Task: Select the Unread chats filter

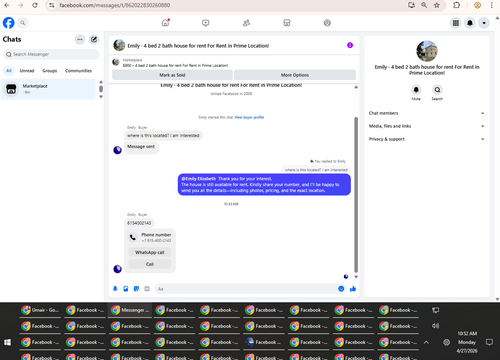Action: pyautogui.click(x=27, y=71)
